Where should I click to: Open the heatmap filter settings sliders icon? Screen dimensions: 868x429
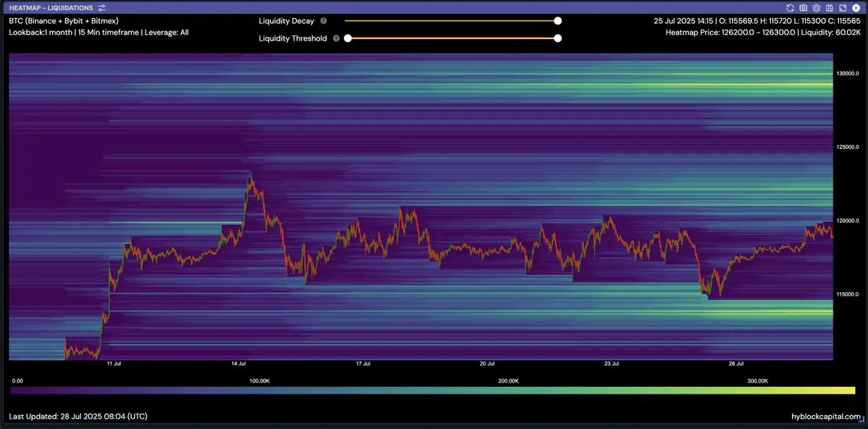click(x=101, y=8)
